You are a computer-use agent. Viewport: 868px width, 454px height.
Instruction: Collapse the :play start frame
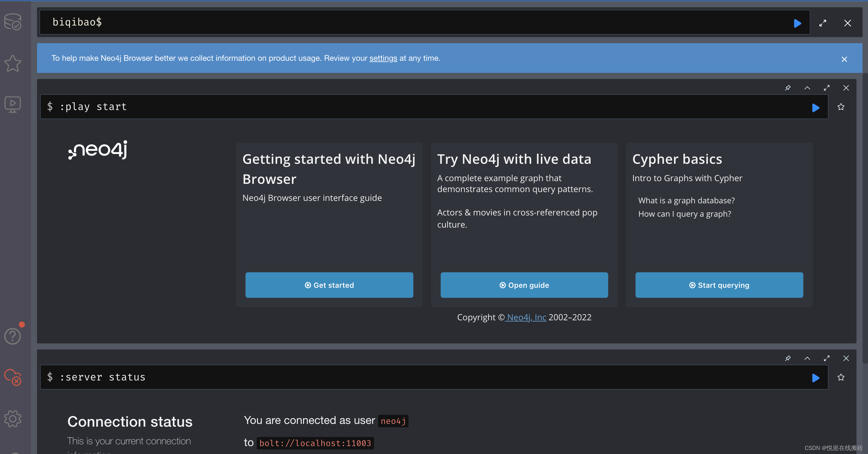pyautogui.click(x=807, y=88)
